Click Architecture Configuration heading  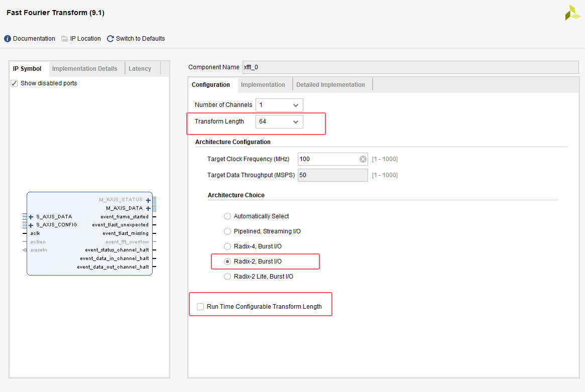click(233, 142)
